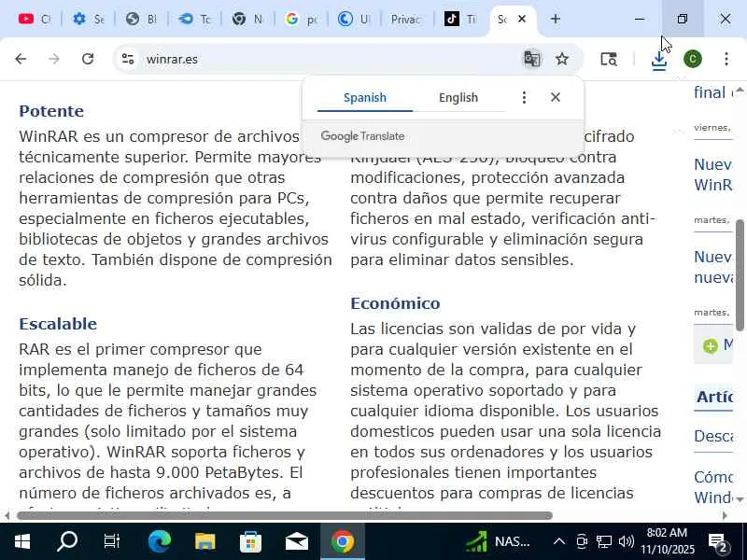747x560 pixels.
Task: Open translate popup options menu
Action: click(x=524, y=98)
